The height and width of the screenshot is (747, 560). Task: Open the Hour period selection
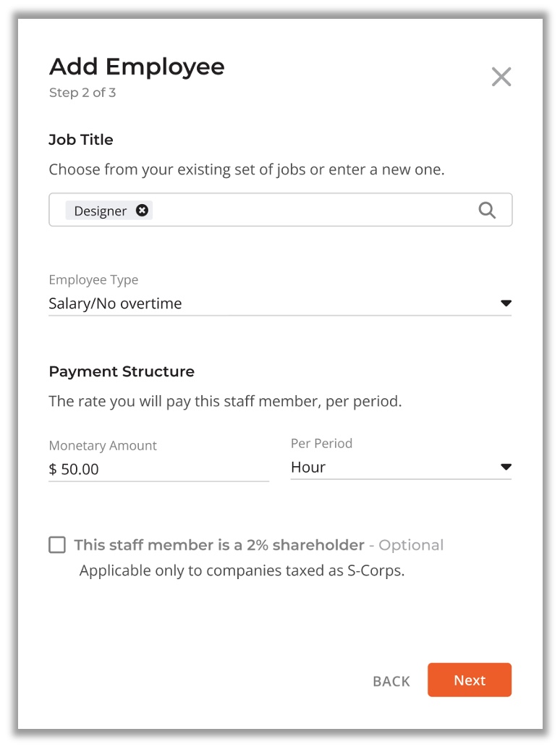pyautogui.click(x=401, y=468)
